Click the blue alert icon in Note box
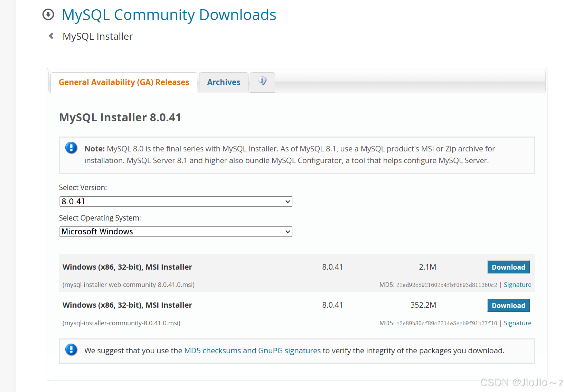The width and height of the screenshot is (564, 392). (71, 148)
